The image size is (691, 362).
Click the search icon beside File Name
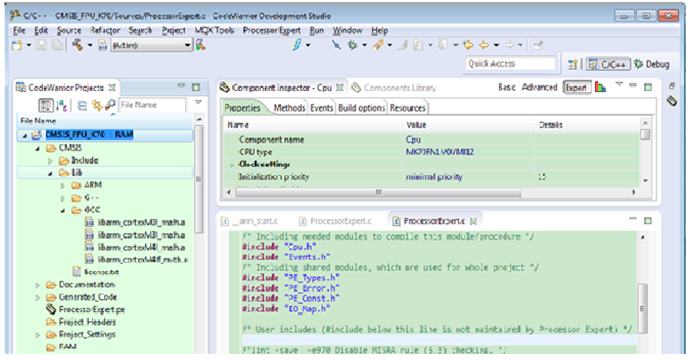click(x=110, y=105)
